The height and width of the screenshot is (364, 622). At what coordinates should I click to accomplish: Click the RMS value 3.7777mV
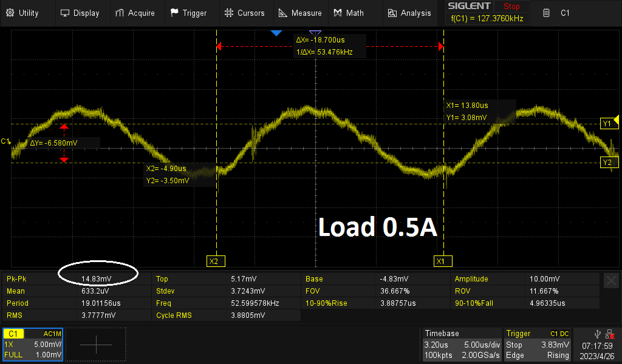(98, 315)
